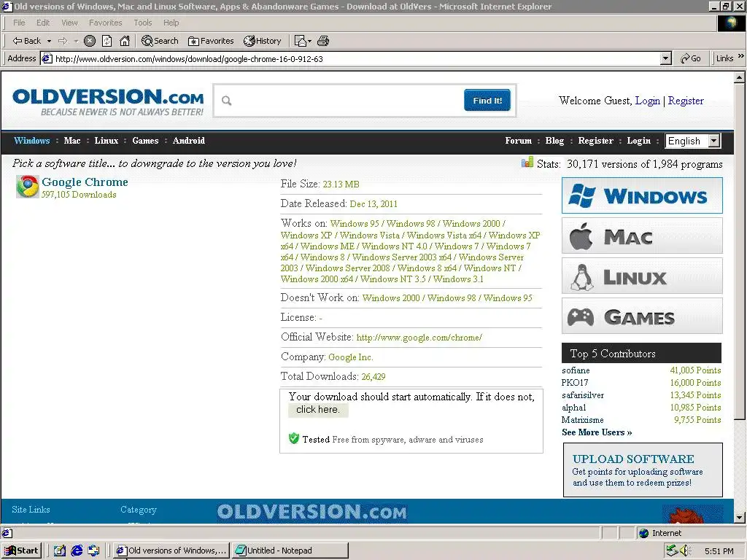
Task: Click the stats bar chart icon
Action: pyautogui.click(x=527, y=163)
